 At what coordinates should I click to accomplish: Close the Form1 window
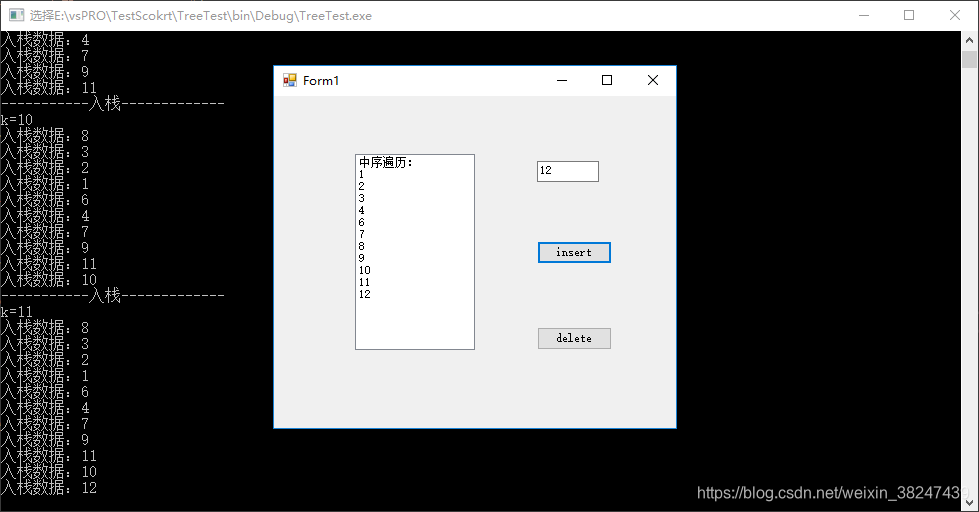click(652, 80)
